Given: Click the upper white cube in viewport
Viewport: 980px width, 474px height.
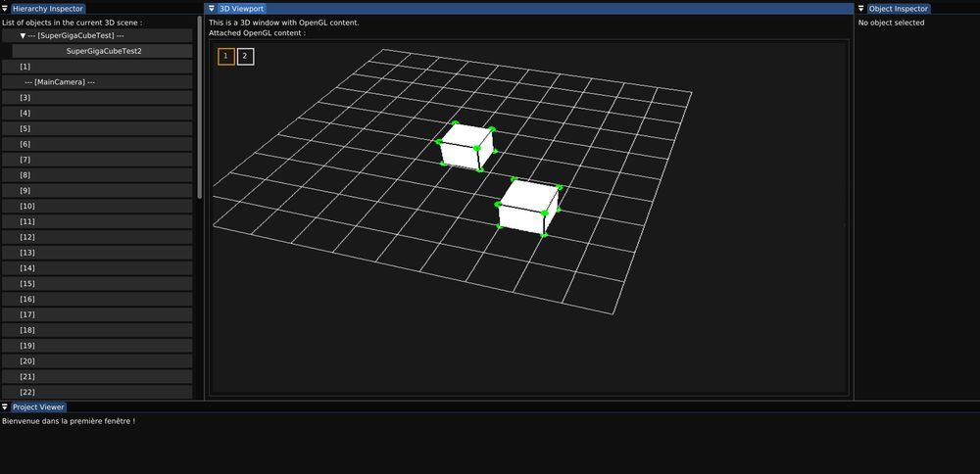Looking at the screenshot, I should point(465,146).
